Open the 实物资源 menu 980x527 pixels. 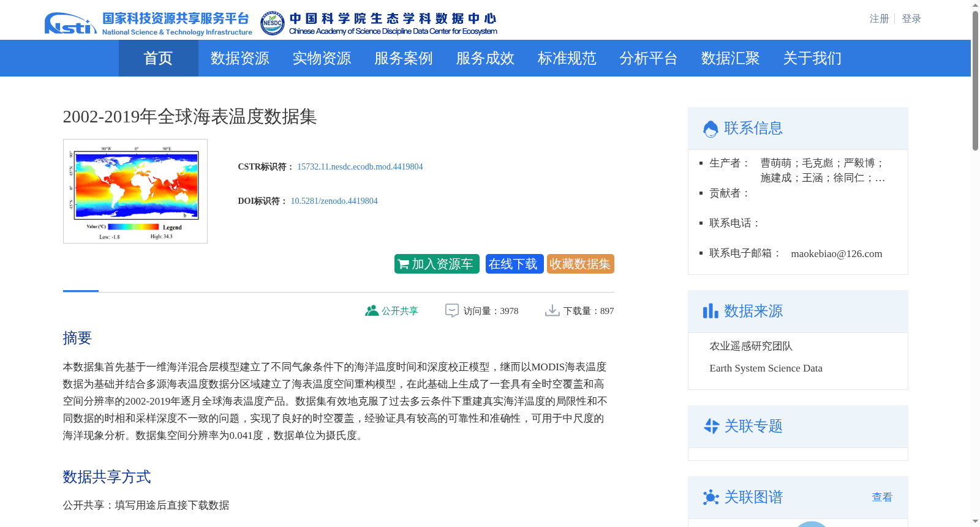[x=322, y=58]
